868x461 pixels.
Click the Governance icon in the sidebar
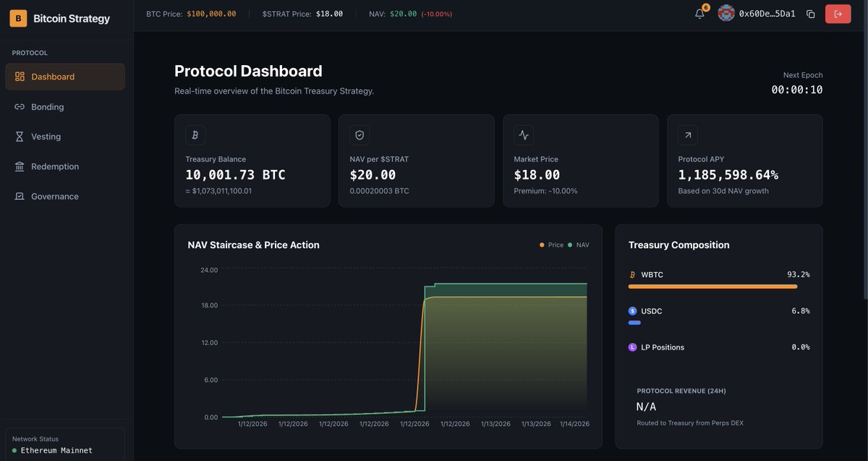coord(20,195)
